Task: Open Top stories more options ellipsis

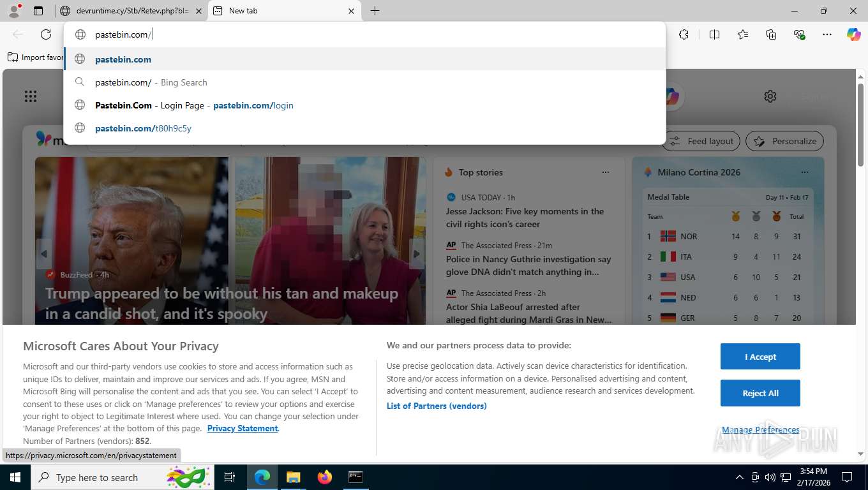Action: (606, 172)
